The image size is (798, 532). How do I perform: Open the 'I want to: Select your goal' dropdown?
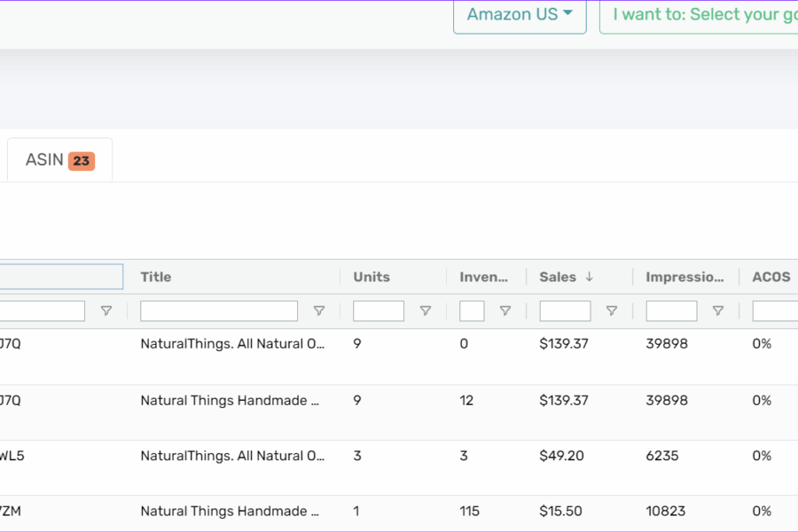click(699, 15)
